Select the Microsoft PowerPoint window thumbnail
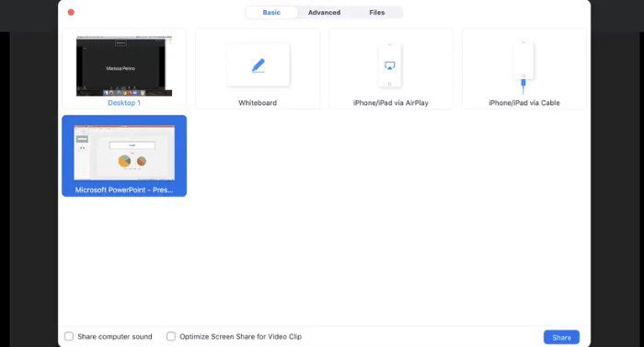The image size is (644, 347). tap(124, 153)
